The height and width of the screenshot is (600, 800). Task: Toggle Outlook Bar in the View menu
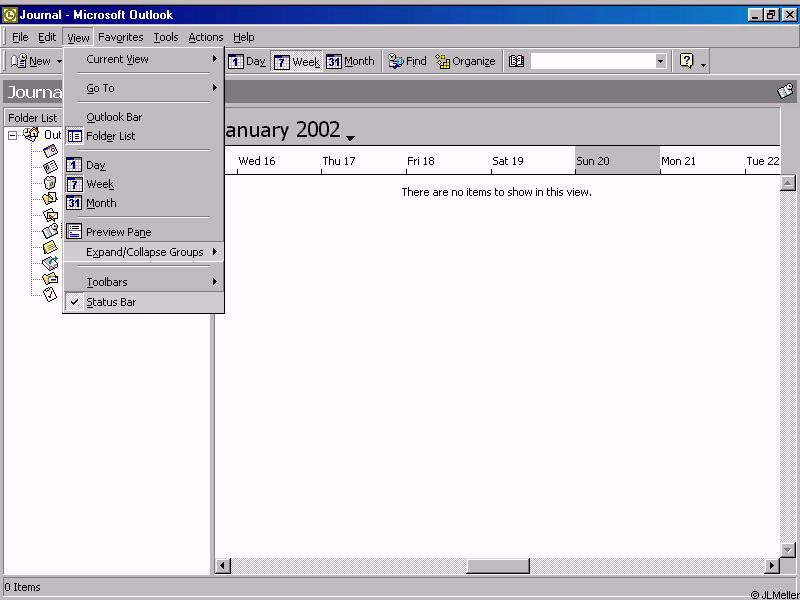143,117
